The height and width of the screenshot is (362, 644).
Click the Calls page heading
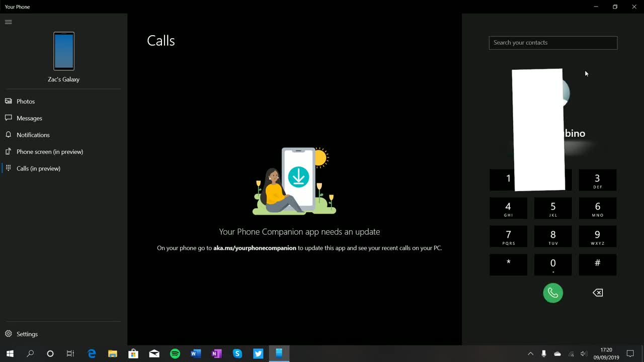pos(161,41)
